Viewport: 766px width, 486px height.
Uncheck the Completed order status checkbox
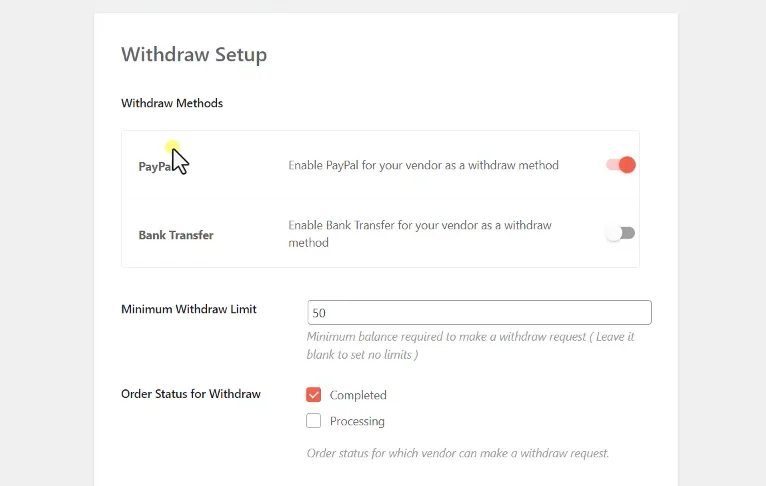pos(314,395)
